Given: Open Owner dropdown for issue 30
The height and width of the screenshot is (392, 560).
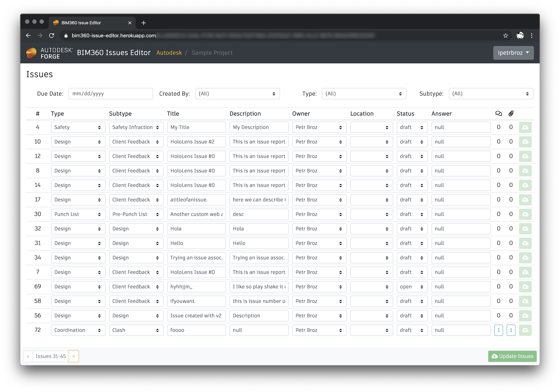Looking at the screenshot, I should [x=319, y=214].
